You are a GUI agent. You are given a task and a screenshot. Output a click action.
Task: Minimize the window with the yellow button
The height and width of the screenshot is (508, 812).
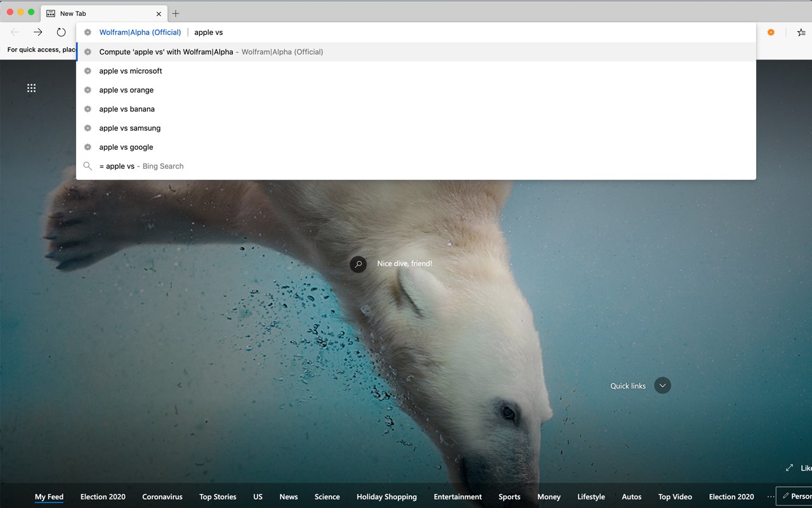pyautogui.click(x=21, y=12)
